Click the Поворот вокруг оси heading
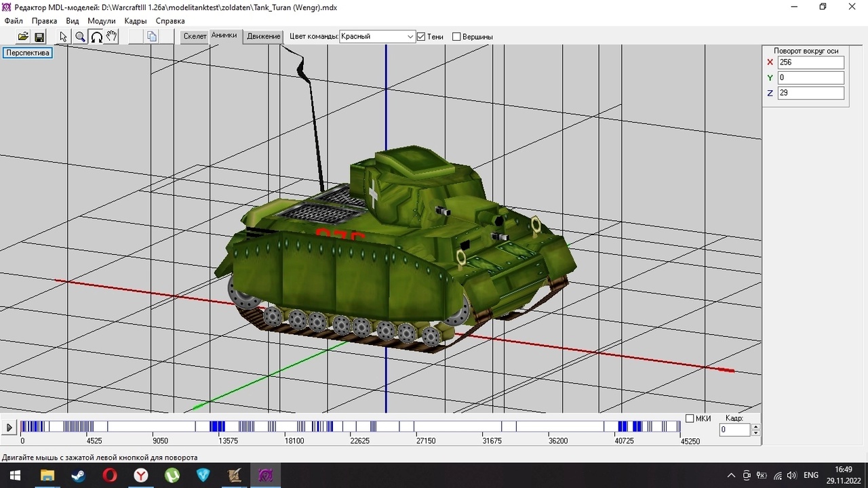Image resolution: width=868 pixels, height=488 pixels. [x=806, y=51]
